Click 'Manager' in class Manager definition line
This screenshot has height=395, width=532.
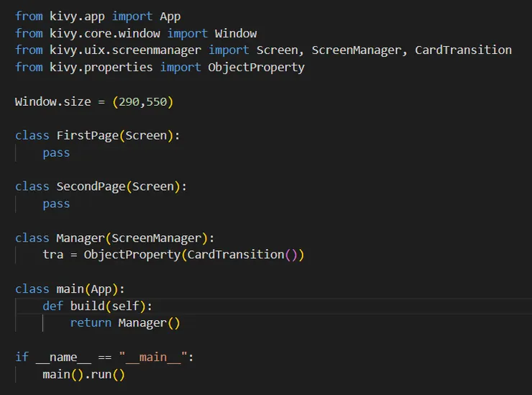[x=81, y=237]
